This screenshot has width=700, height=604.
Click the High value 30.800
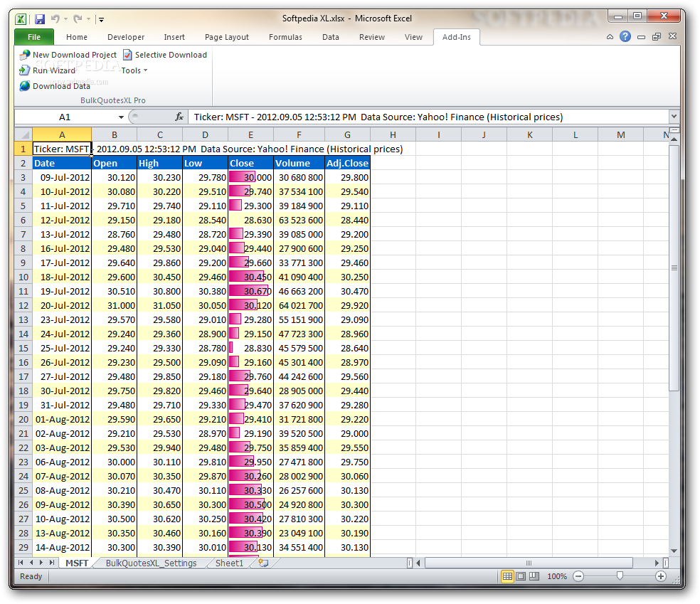point(160,291)
